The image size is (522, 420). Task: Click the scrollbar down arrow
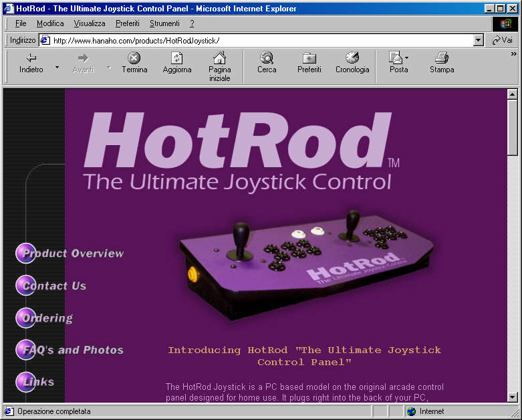(x=513, y=397)
